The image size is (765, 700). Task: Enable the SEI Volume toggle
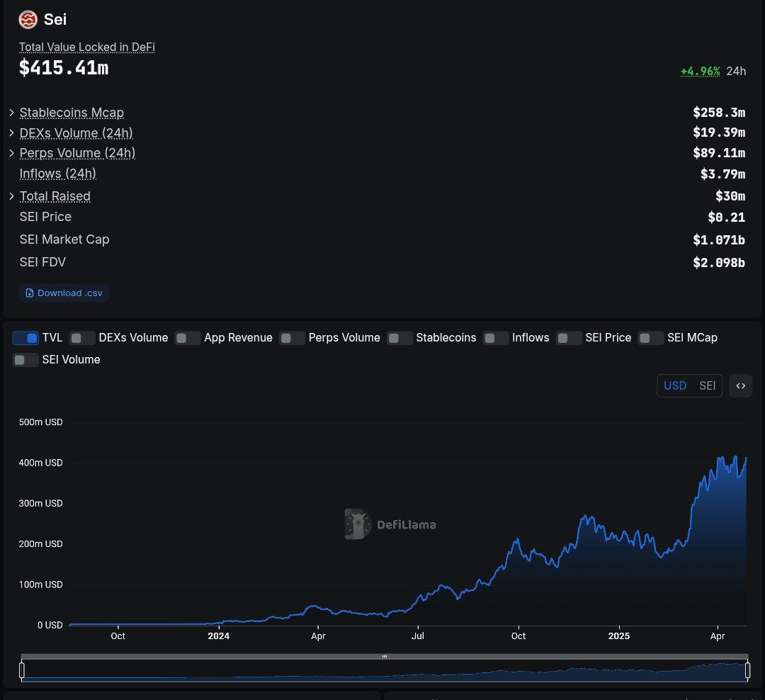point(25,360)
